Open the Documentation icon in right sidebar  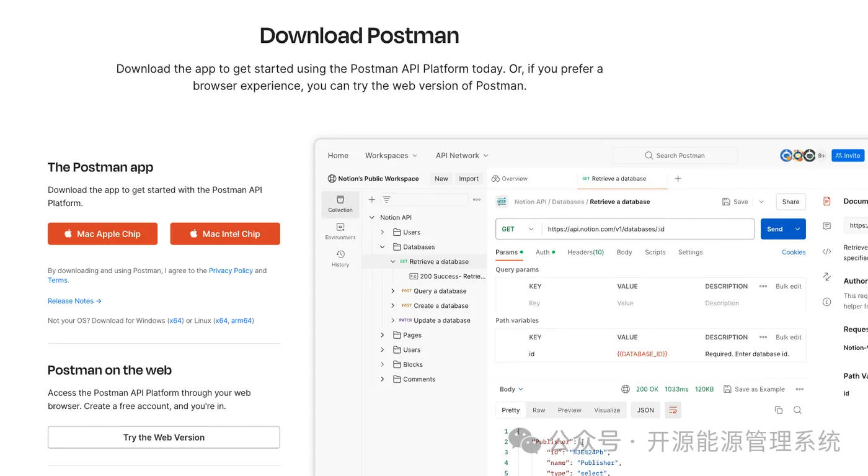point(826,201)
